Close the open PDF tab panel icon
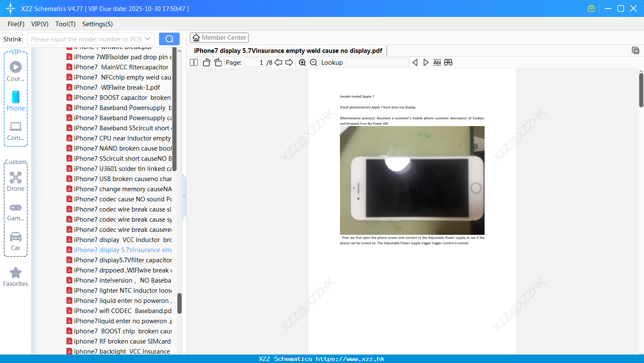Screen dimensions: 644x363 [635, 50]
